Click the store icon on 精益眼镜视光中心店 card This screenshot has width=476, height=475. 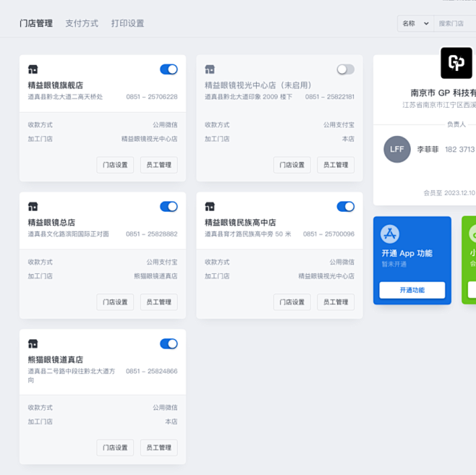(210, 69)
